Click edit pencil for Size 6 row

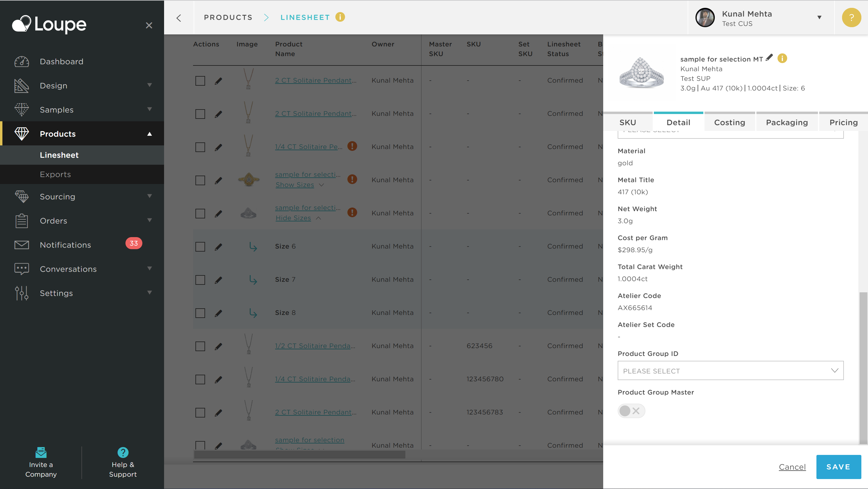click(x=218, y=247)
